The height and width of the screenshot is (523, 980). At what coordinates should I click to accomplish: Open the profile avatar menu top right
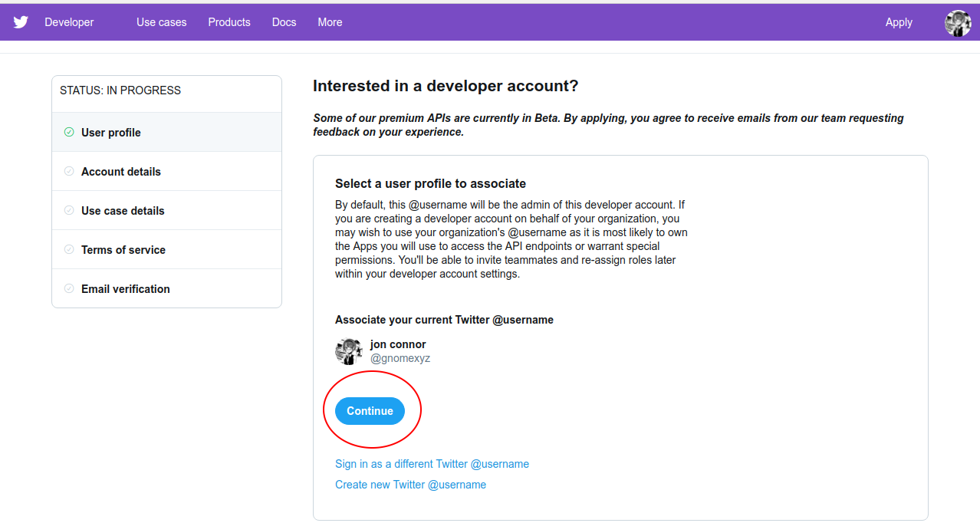[x=957, y=22]
